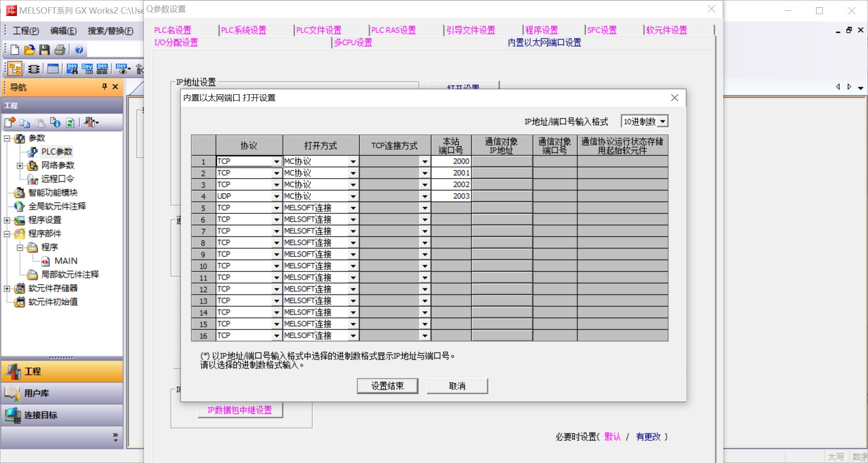Screen dimensions: 868x463
Task: Open the 10进制数 input format dropdown
Action: pyautogui.click(x=661, y=121)
